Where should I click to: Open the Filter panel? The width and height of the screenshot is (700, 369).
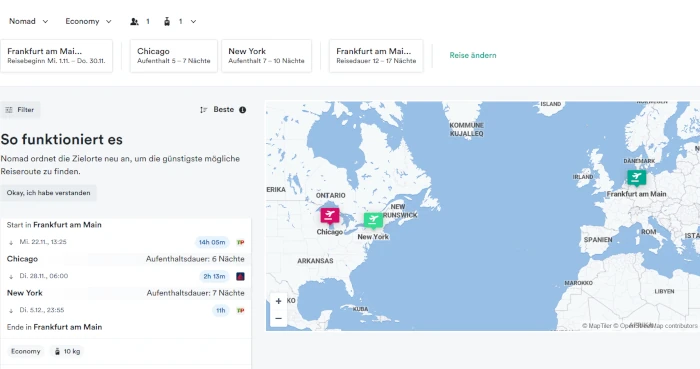pos(20,110)
